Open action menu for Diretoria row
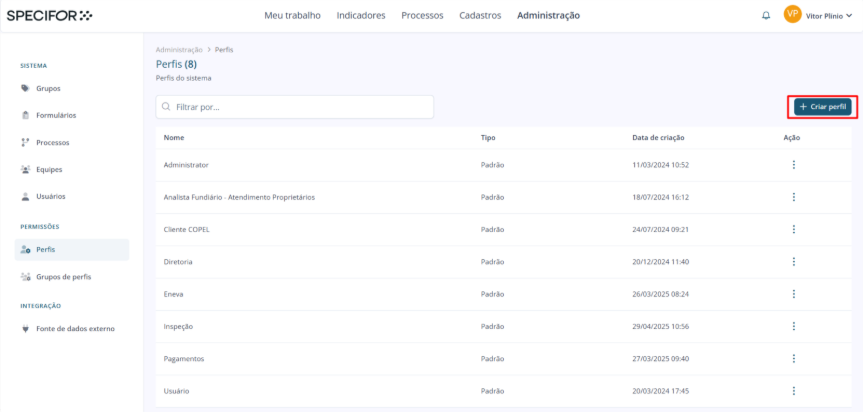The height and width of the screenshot is (412, 864). click(x=793, y=262)
